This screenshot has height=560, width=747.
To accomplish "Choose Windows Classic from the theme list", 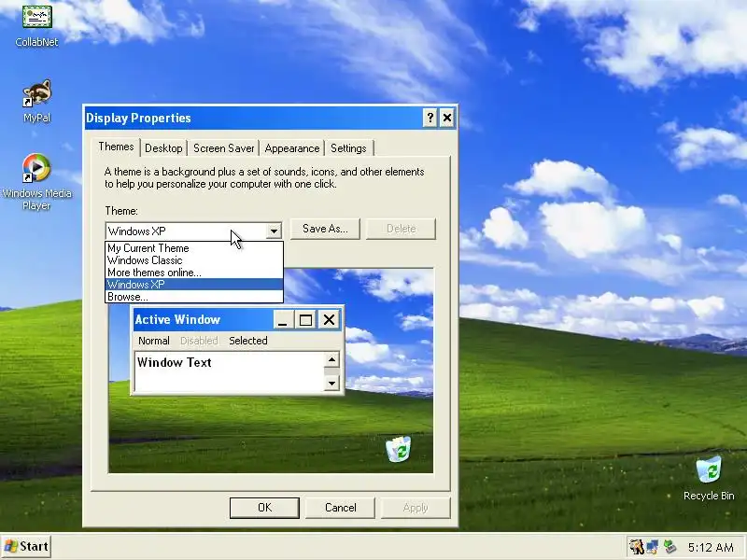I will coord(194,260).
